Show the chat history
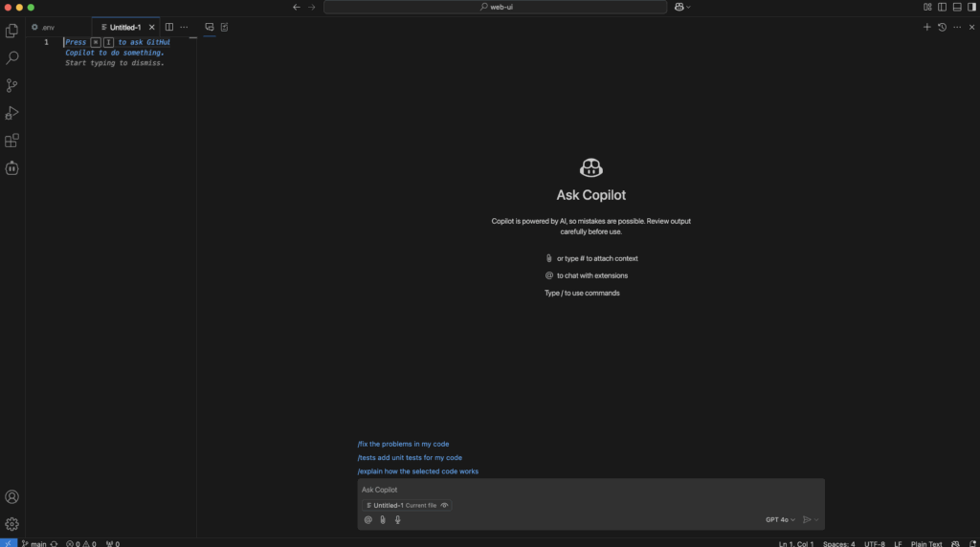The width and height of the screenshot is (980, 547). tap(942, 28)
